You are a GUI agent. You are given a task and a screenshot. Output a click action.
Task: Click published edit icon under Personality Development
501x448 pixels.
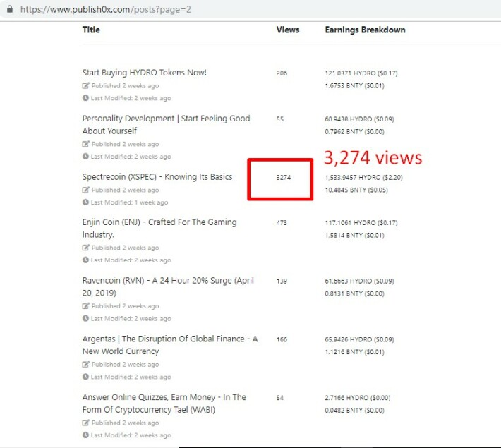[85, 144]
